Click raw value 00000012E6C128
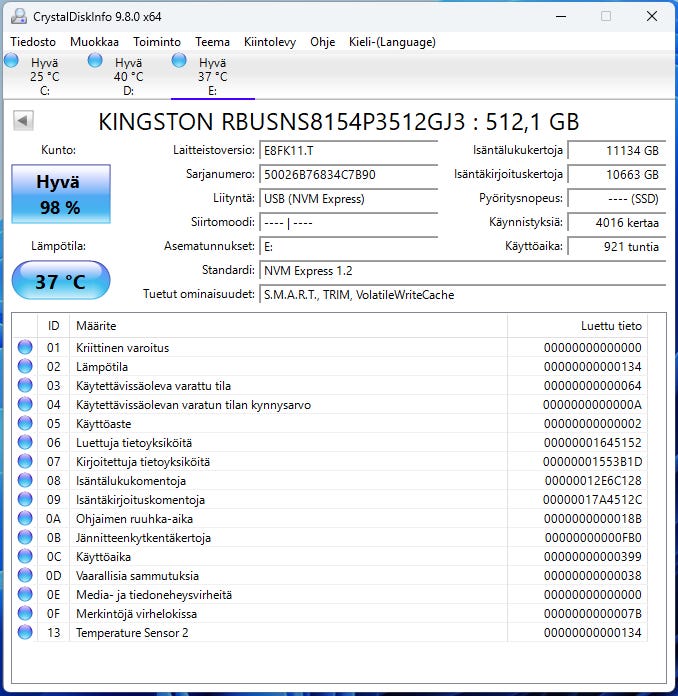Viewport: 678px width, 696px height. pyautogui.click(x=593, y=481)
